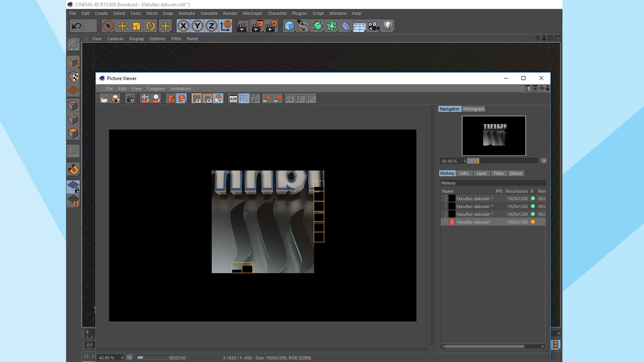644x362 pixels.
Task: Open Edit Render Settings gear clapperboard
Action: tap(271, 26)
